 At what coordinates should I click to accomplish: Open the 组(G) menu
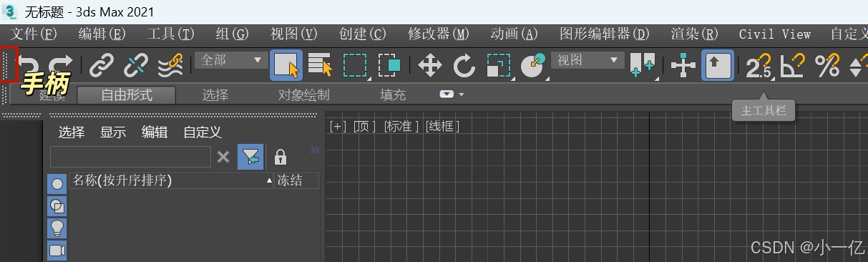point(232,34)
